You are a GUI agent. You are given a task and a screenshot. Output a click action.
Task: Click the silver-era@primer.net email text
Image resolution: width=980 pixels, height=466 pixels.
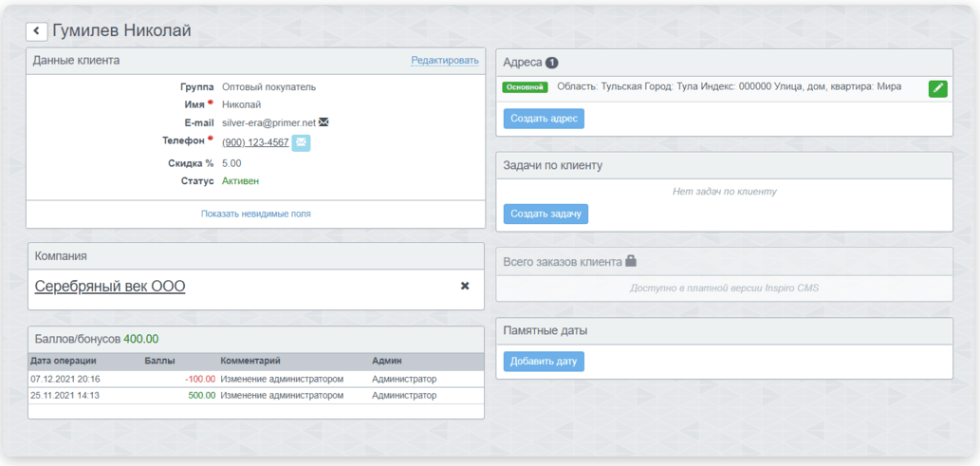coord(268,122)
